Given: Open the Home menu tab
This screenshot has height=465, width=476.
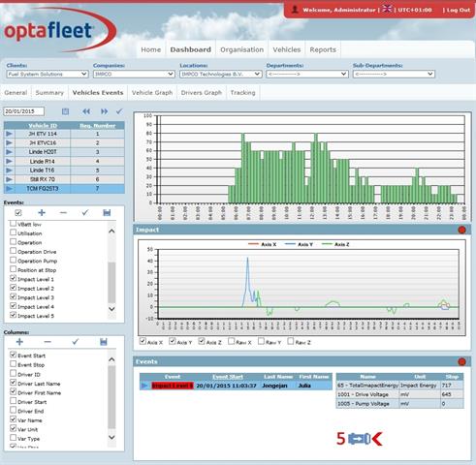Looking at the screenshot, I should (x=151, y=49).
